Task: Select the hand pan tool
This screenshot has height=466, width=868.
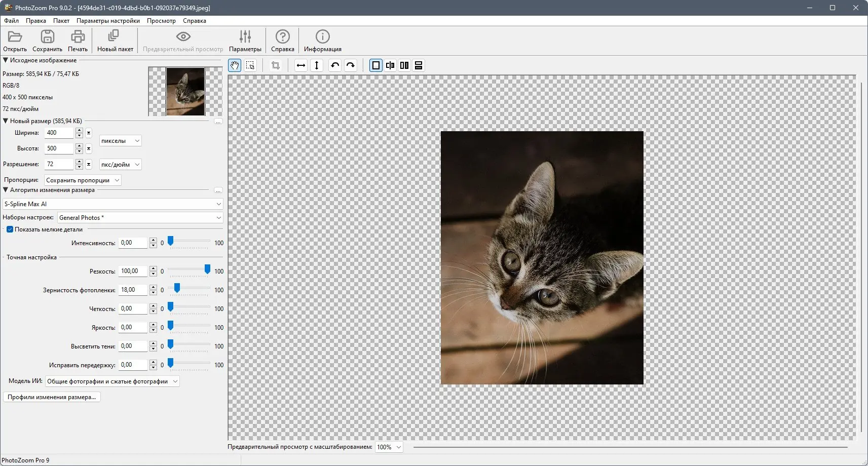Action: (x=235, y=65)
